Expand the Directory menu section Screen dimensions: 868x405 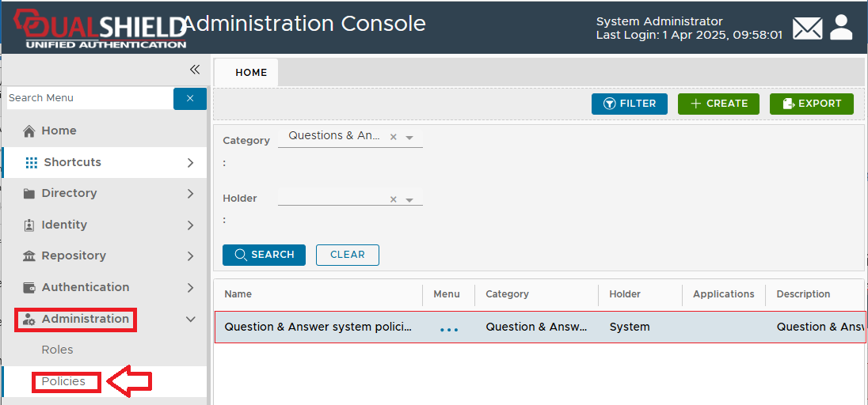coord(190,193)
